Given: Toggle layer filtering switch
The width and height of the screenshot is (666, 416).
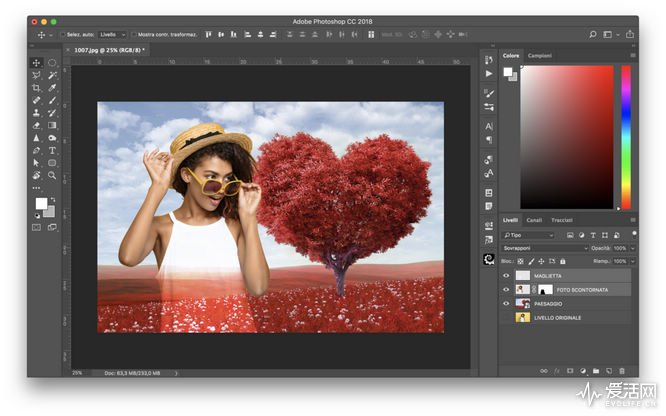Looking at the screenshot, I should (634, 234).
